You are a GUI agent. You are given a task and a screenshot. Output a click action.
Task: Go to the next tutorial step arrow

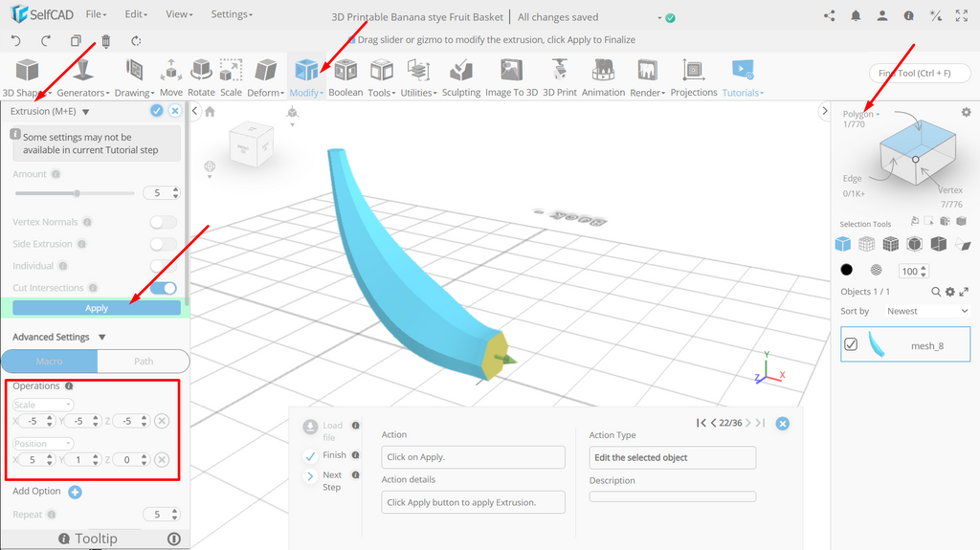click(748, 423)
